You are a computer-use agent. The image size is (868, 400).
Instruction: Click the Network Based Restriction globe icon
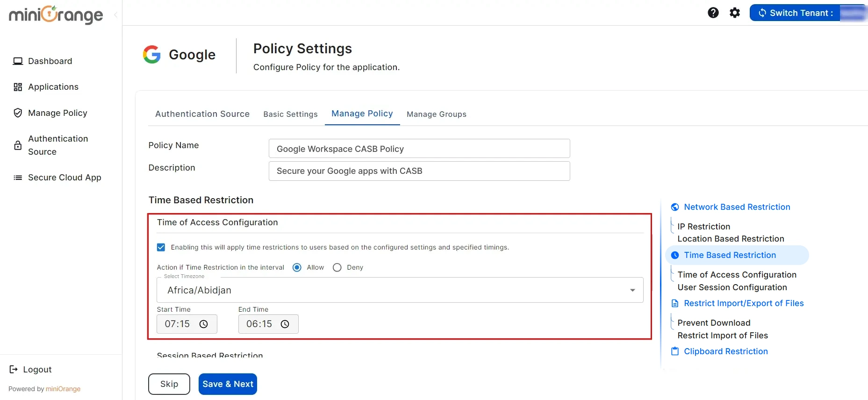675,207
